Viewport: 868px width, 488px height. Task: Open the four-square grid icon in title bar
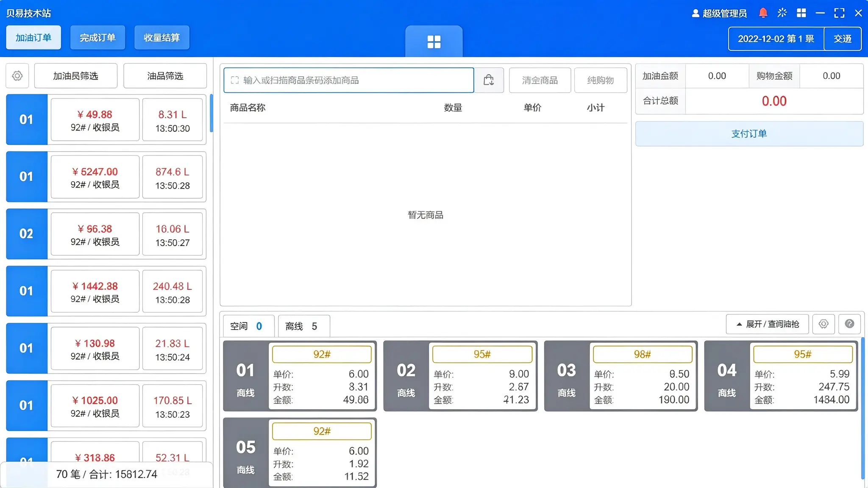801,13
